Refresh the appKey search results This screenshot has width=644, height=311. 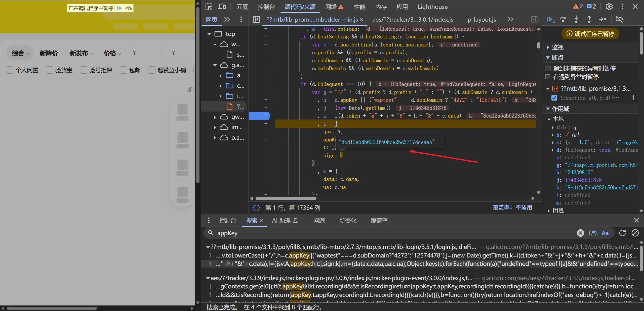tap(622, 233)
